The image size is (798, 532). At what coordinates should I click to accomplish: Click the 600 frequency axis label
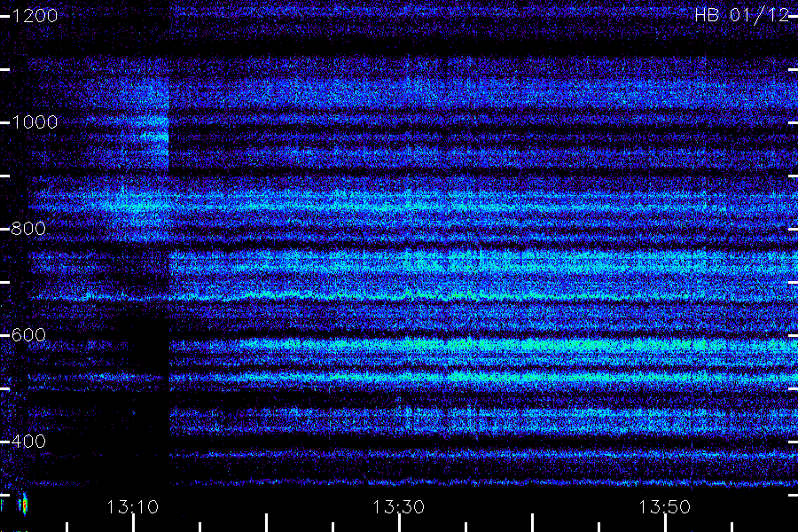click(x=28, y=335)
